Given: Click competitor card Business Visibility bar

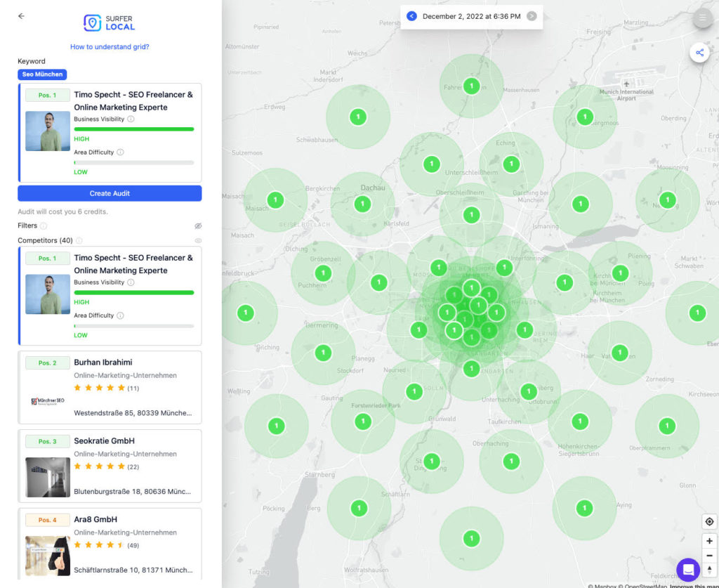Looking at the screenshot, I should 134,293.
